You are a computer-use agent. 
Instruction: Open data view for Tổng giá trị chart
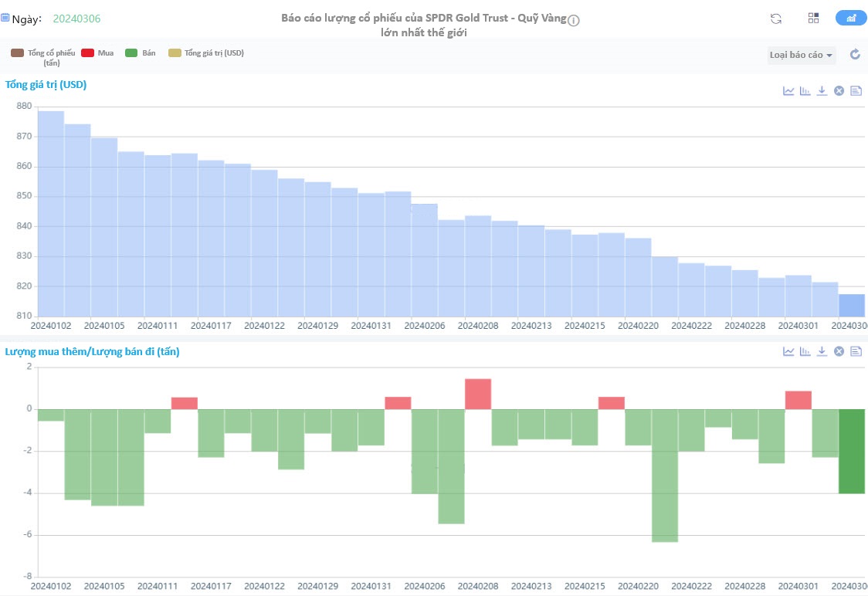856,91
